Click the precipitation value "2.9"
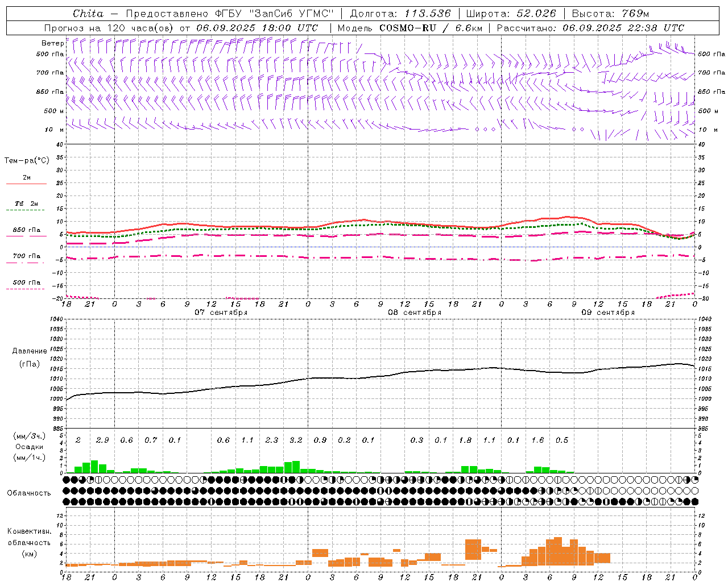 [102, 440]
